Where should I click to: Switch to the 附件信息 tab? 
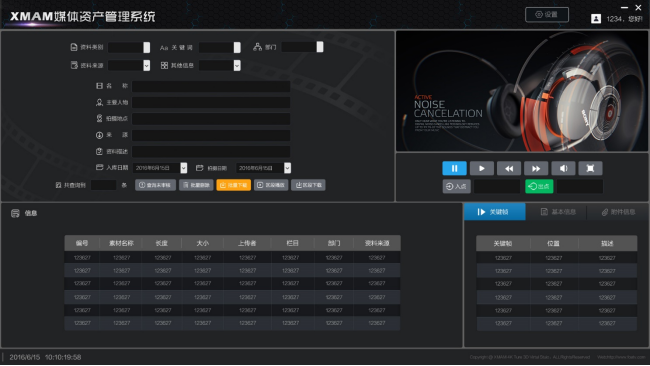point(618,212)
